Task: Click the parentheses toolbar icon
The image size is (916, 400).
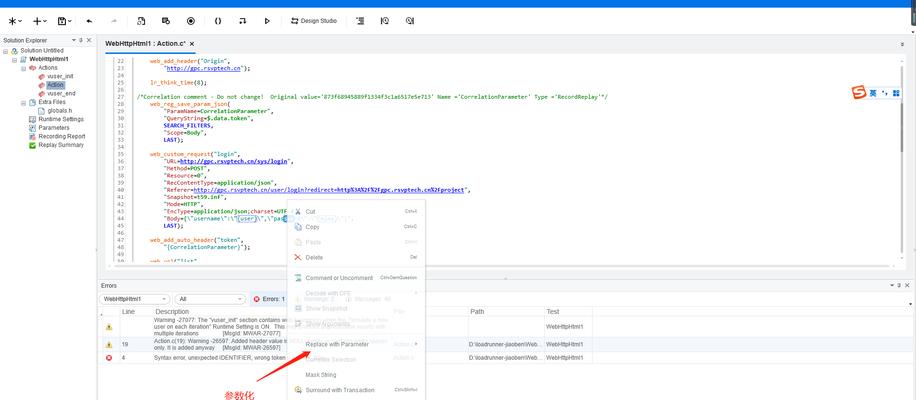Action: (217, 21)
